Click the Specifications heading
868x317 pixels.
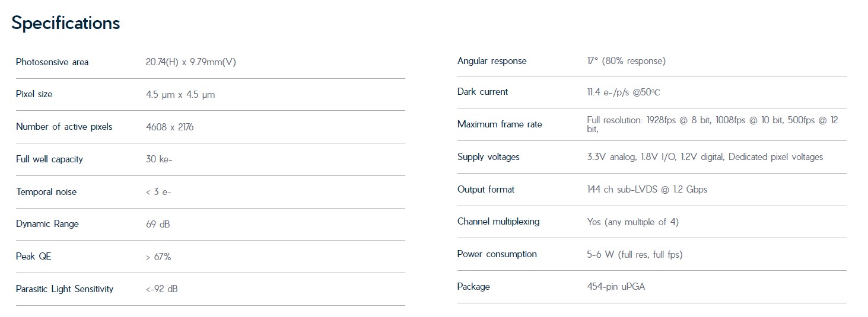point(66,23)
